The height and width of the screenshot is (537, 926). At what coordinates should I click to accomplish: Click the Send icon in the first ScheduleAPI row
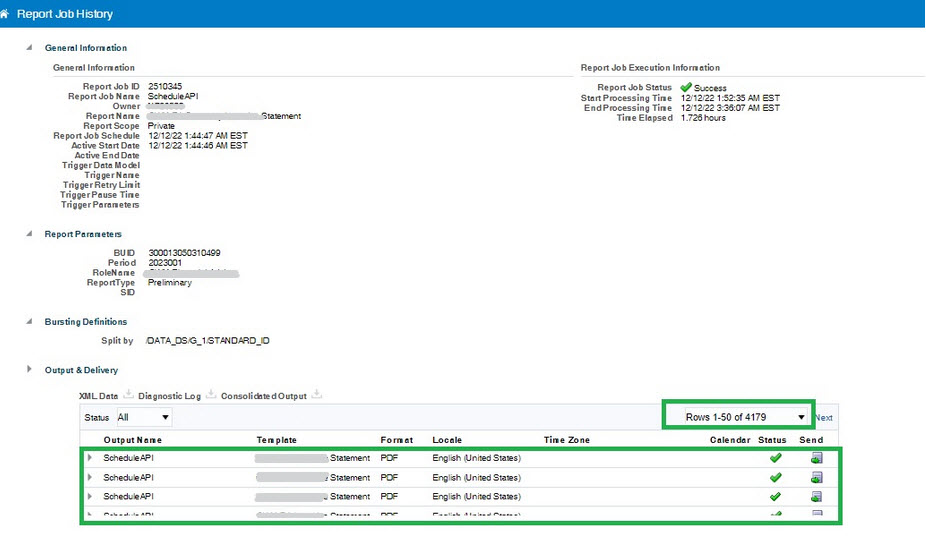pyautogui.click(x=817, y=458)
